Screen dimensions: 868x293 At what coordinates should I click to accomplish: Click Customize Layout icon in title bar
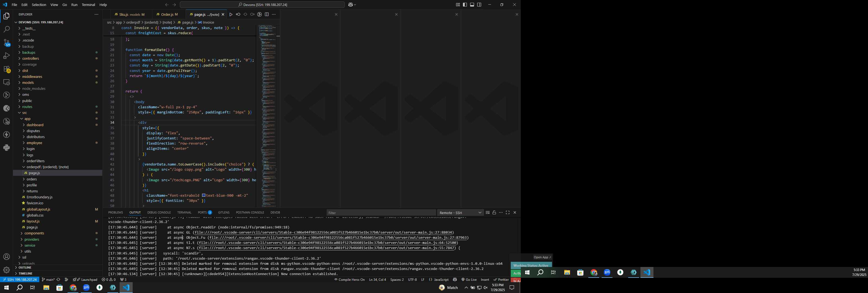[458, 5]
